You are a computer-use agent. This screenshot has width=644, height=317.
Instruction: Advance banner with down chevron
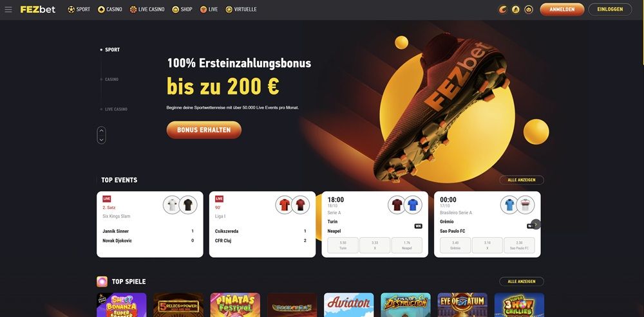102,140
